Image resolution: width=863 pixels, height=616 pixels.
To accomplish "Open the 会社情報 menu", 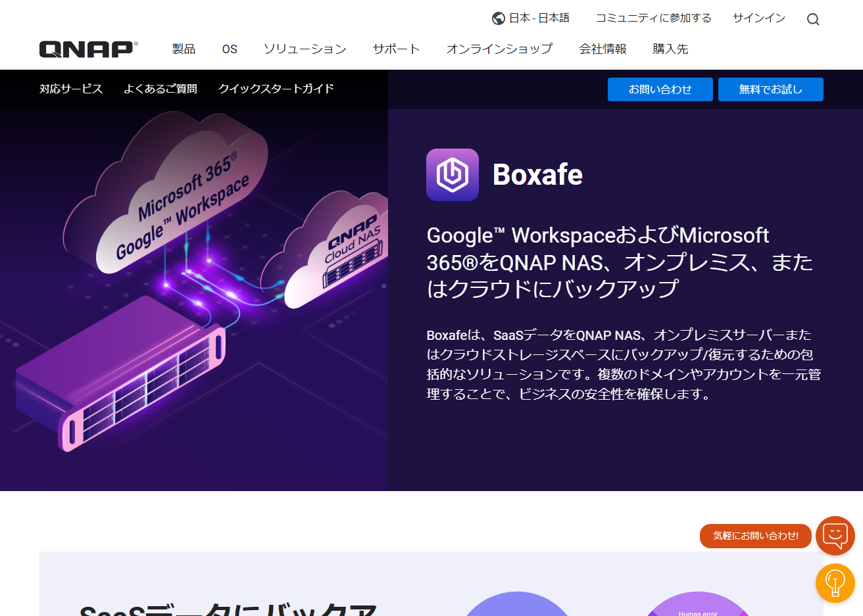I will 603,49.
